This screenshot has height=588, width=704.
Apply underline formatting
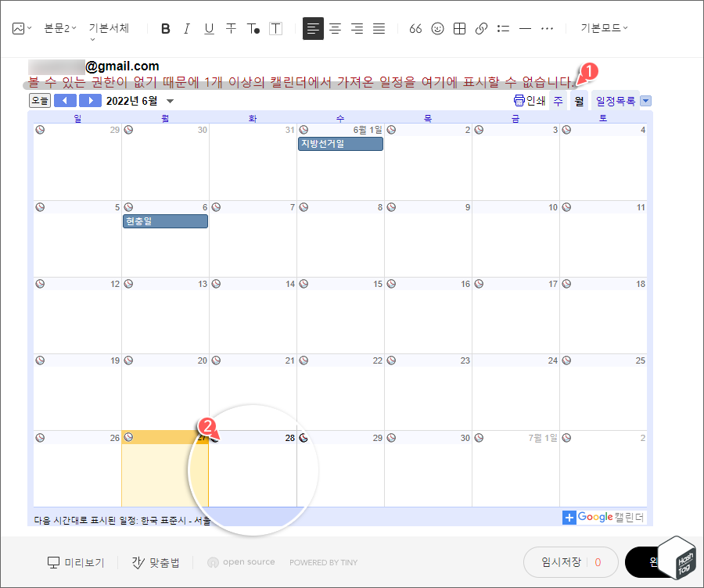(209, 28)
